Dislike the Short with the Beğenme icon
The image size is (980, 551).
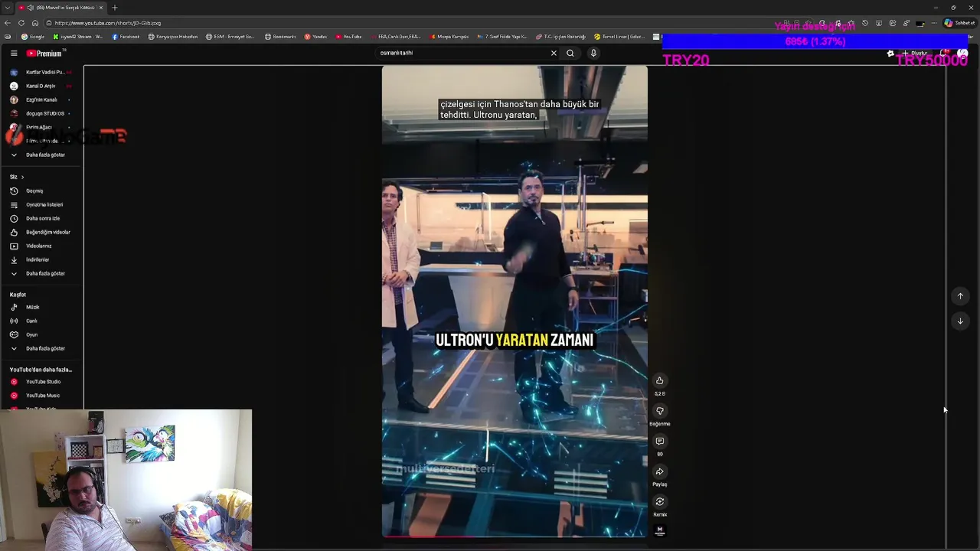point(659,411)
